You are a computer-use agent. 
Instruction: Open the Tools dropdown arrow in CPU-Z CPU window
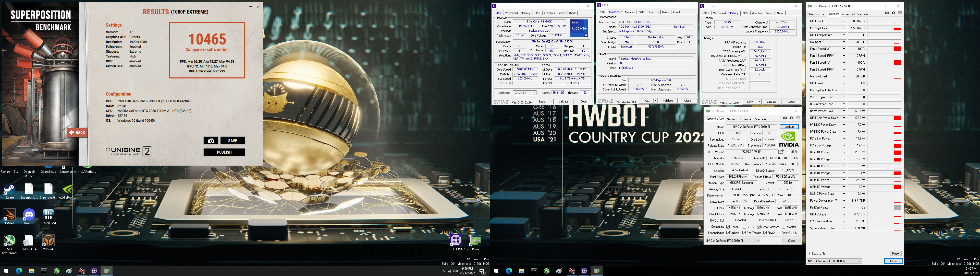(x=551, y=101)
